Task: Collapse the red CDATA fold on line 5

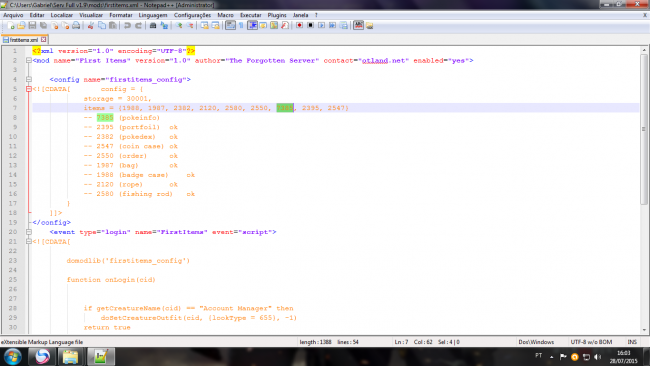Action: click(x=29, y=89)
